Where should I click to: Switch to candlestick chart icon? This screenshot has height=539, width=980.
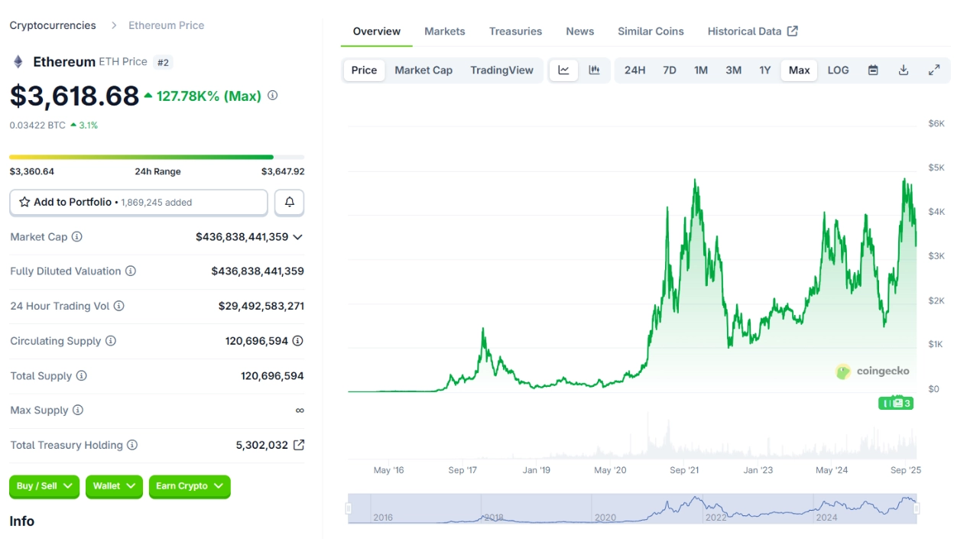point(594,70)
